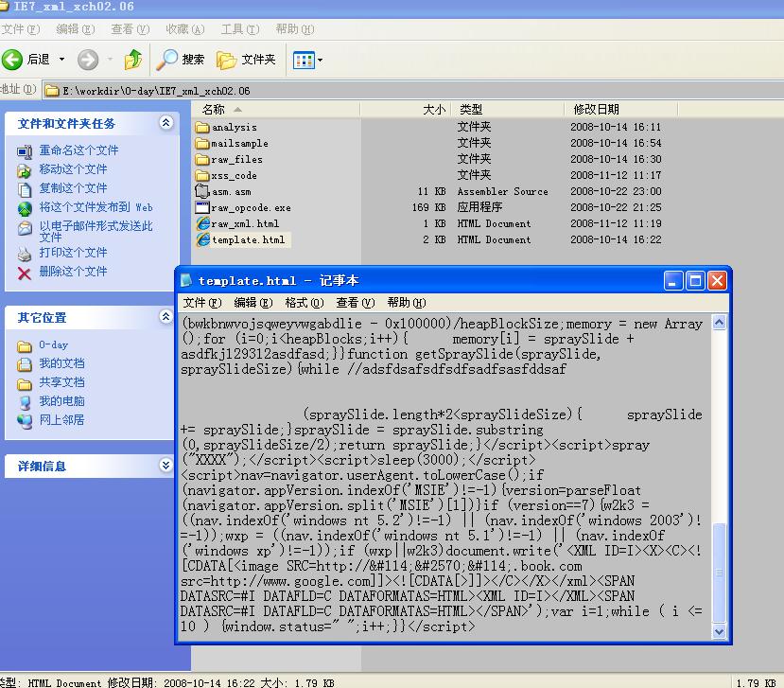Screen dimensions: 784x688
Task: Click the Notepad text editing area
Action: 445,477
